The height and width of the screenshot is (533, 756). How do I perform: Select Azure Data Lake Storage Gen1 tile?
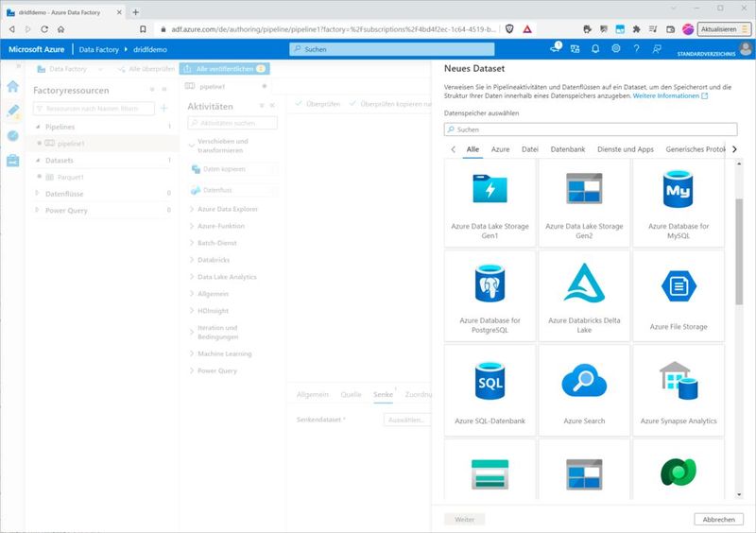click(x=490, y=203)
